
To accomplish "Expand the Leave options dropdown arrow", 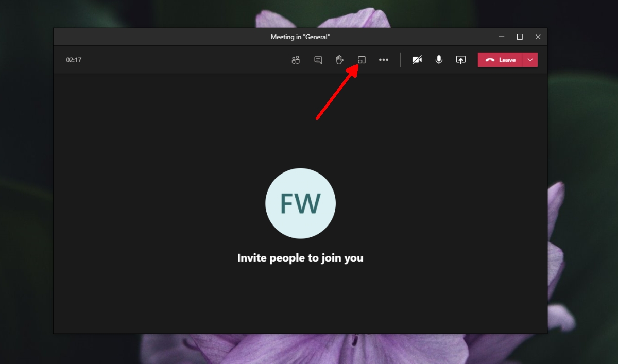I will point(530,60).
